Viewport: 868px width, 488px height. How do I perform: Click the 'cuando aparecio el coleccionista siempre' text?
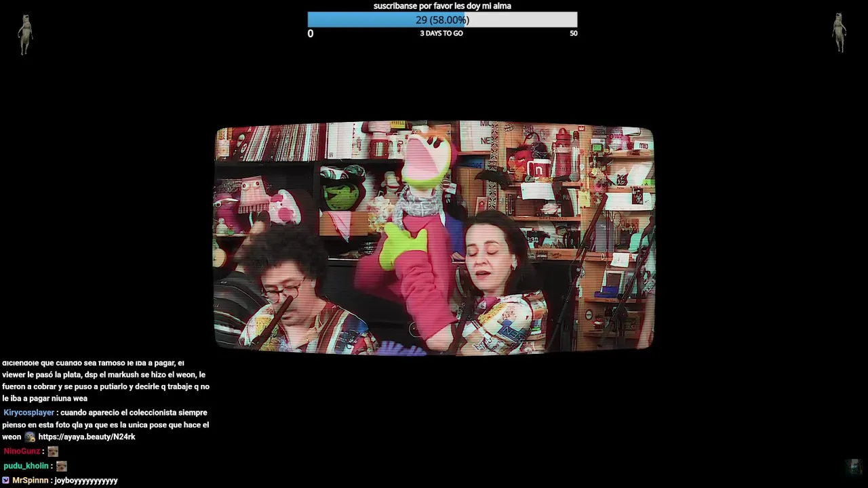point(134,413)
